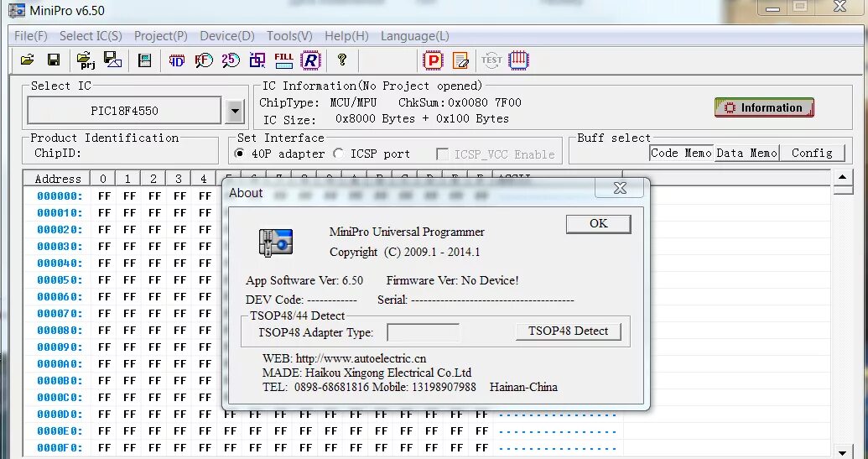Click address row 0000A0:

(60, 364)
